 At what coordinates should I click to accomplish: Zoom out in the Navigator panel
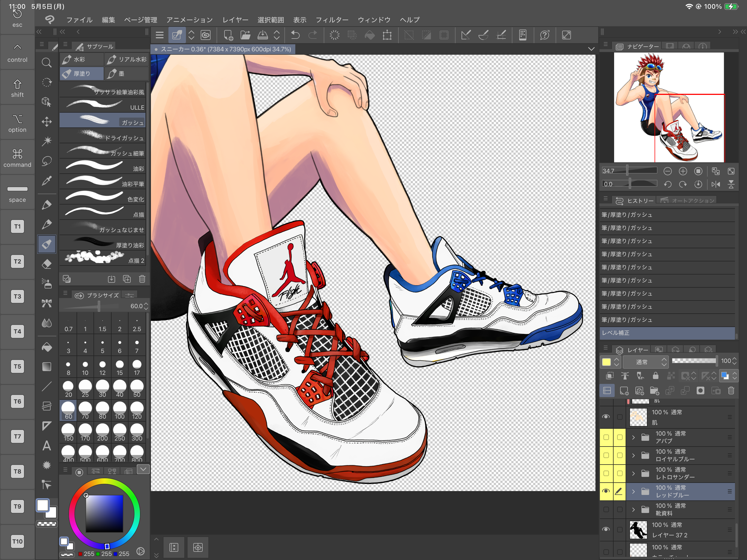(667, 171)
